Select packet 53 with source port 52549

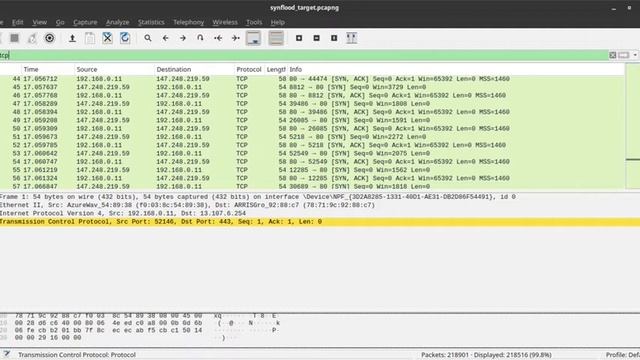312,153
